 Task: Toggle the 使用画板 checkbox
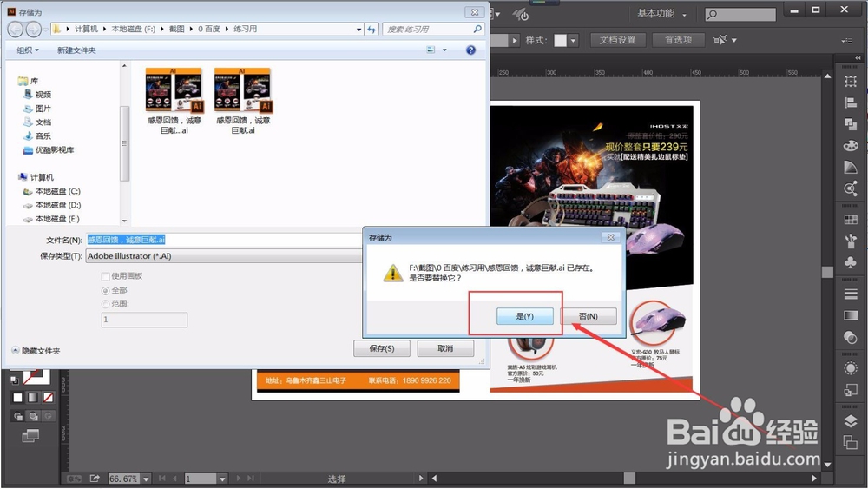105,276
